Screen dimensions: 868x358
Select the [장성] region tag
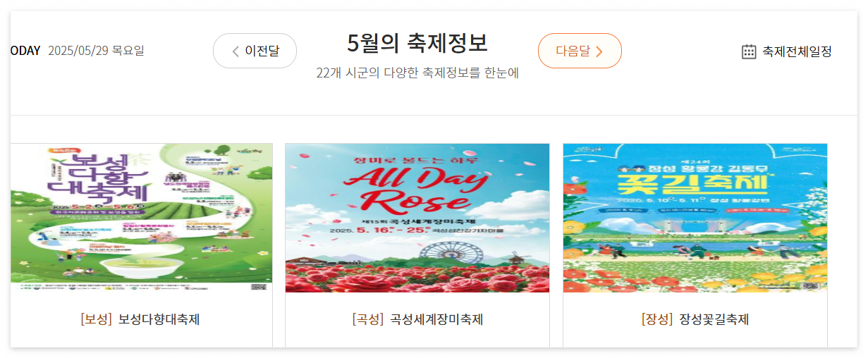657,319
